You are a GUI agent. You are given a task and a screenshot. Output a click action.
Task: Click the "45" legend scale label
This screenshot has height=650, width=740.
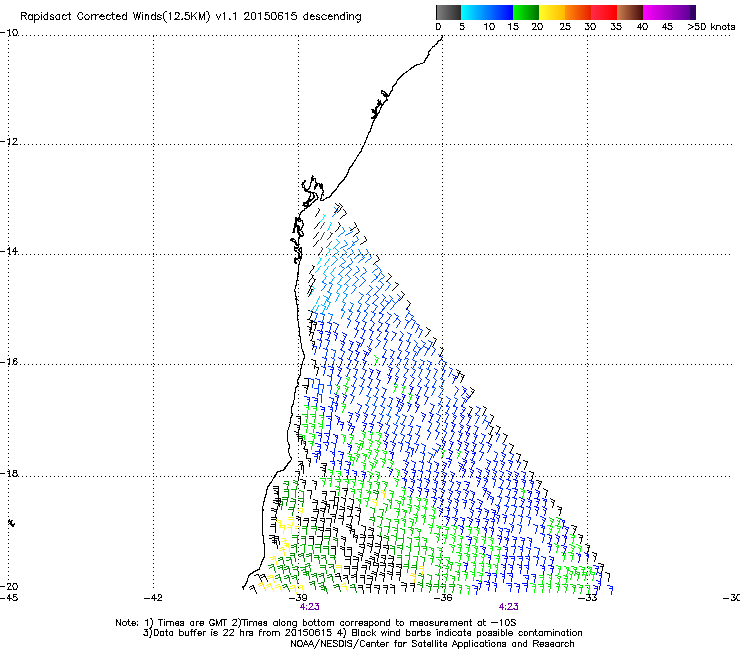[667, 27]
